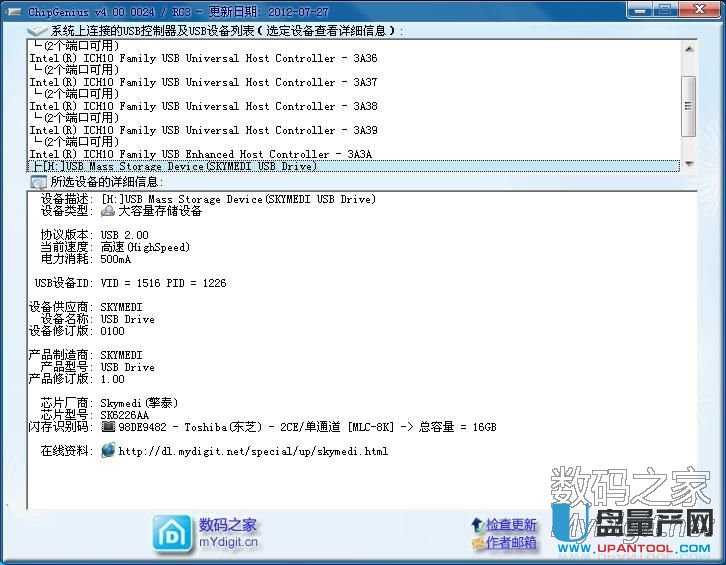Collapse the USB controller list chevron
The image size is (726, 565).
coord(37,31)
